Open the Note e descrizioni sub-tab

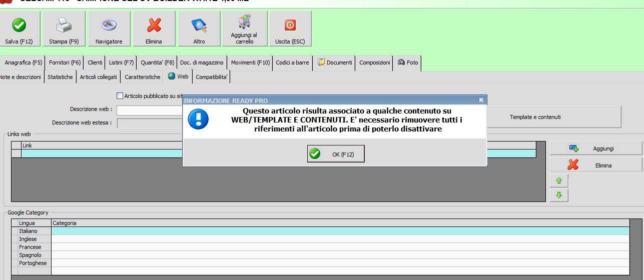(x=21, y=77)
